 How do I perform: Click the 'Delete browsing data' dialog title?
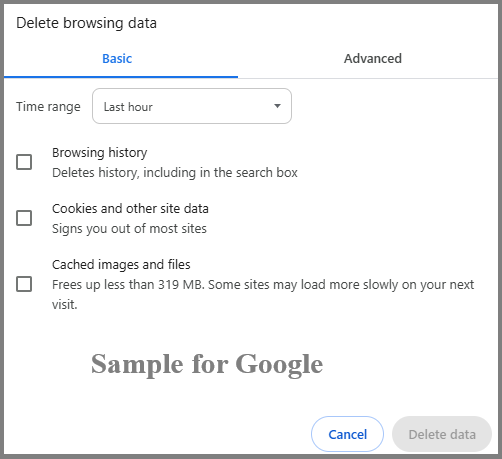pos(86,23)
